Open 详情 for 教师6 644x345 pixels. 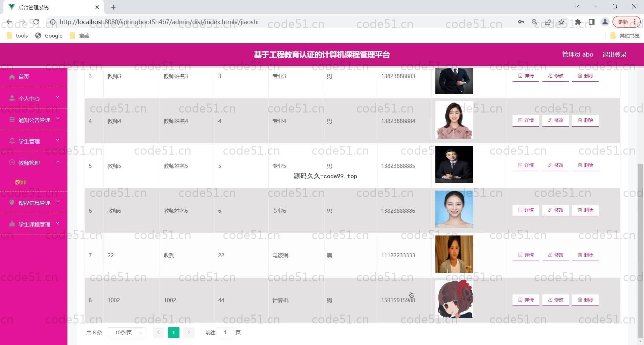[x=526, y=210]
